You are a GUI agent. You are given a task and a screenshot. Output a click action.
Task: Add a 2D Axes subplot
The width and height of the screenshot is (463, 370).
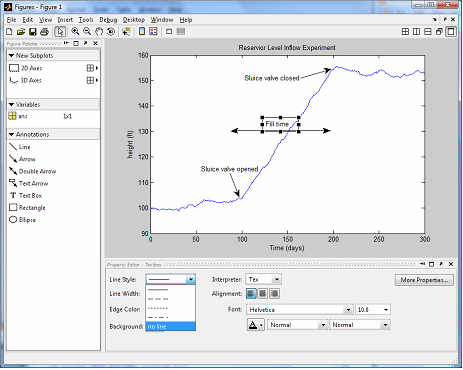coord(26,68)
